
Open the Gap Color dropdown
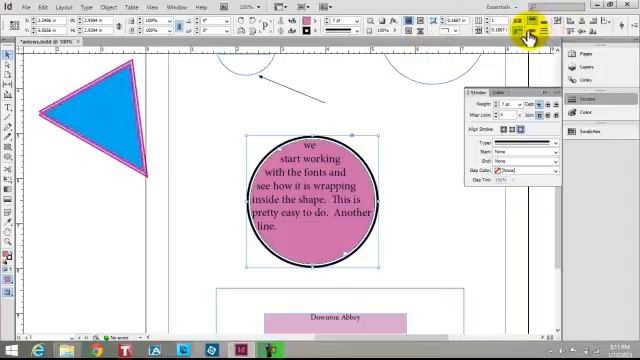pyautogui.click(x=556, y=171)
